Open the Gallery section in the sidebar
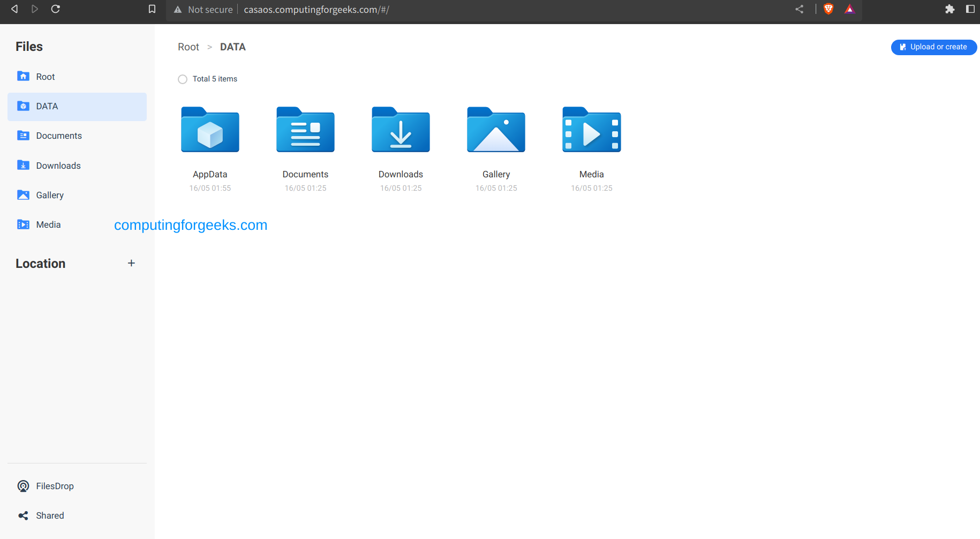980x539 pixels. pos(50,194)
